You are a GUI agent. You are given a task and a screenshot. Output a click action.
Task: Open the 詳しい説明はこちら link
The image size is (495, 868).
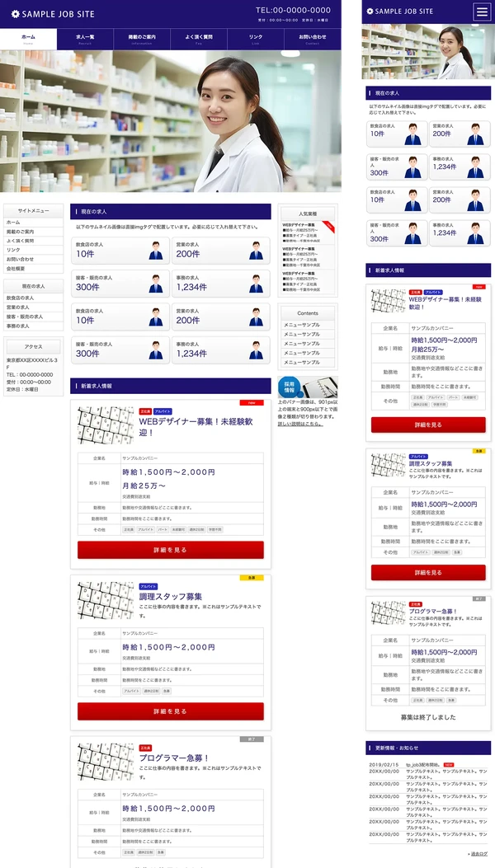[299, 424]
